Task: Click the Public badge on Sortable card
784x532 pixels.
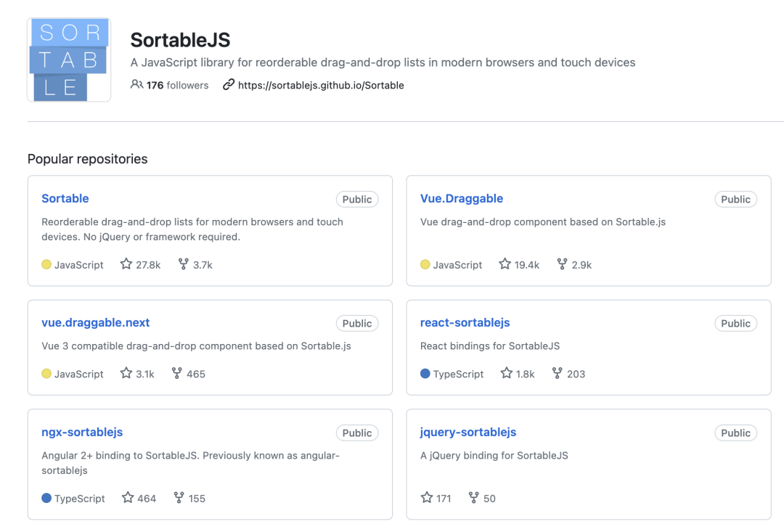Action: click(357, 200)
